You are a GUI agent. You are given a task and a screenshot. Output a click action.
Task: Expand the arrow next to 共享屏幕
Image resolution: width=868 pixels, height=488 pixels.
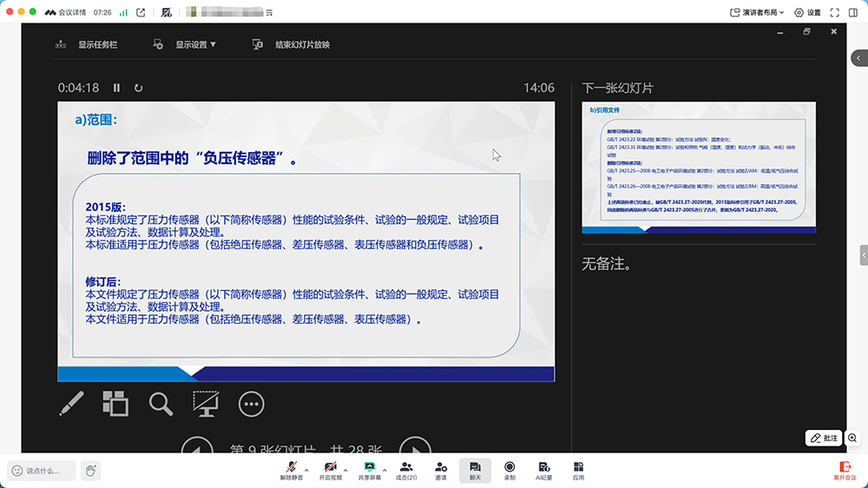point(385,469)
